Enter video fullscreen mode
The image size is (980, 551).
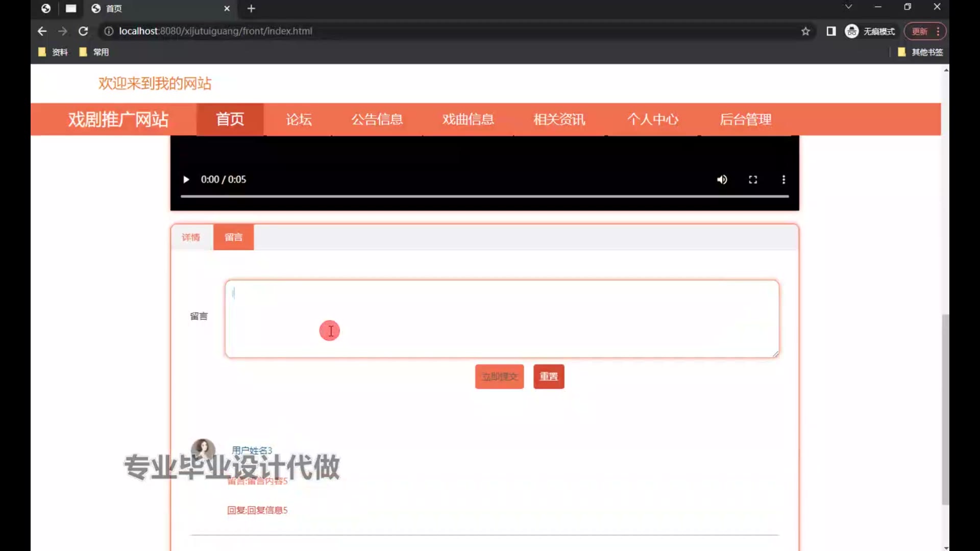click(x=753, y=180)
